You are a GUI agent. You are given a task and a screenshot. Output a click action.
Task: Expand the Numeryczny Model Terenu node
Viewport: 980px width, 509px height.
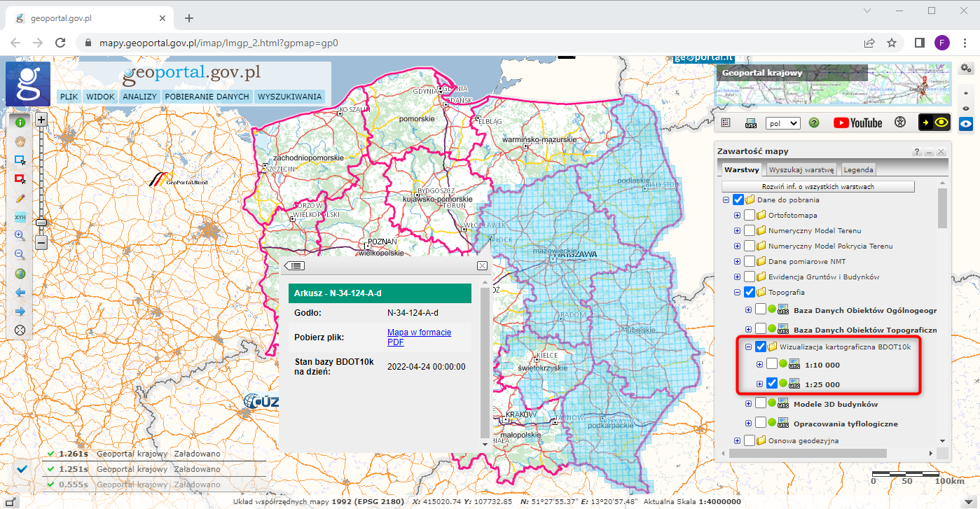tap(737, 230)
